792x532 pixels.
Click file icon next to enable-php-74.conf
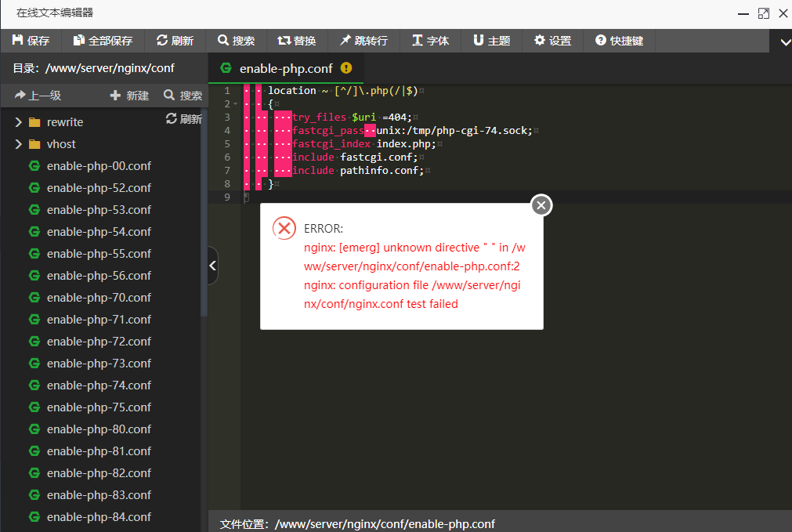click(x=34, y=385)
